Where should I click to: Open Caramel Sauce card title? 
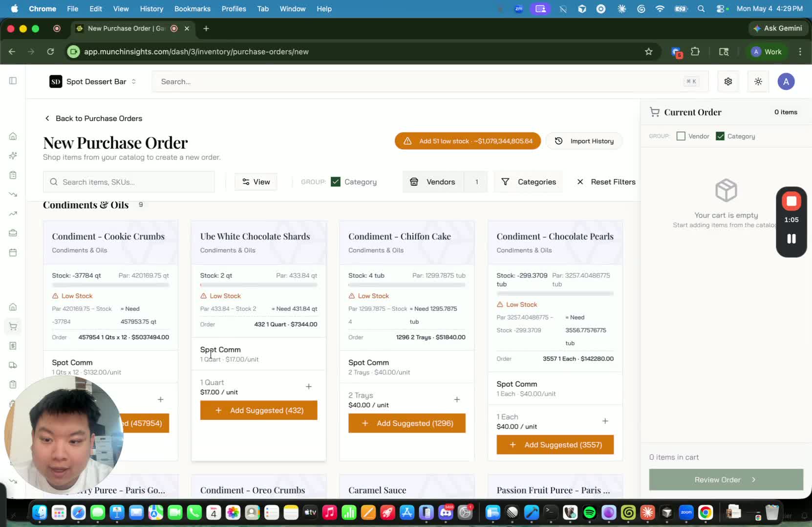(377, 490)
